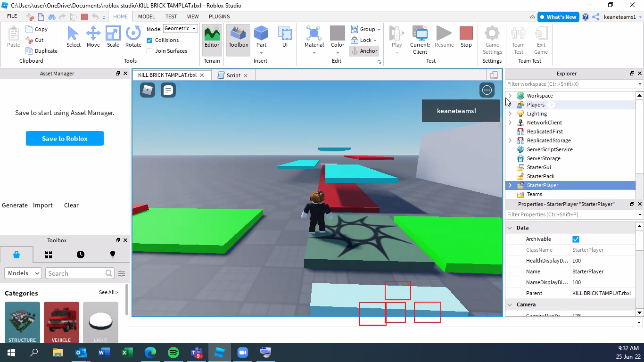644x362 pixels.
Task: Open the Windows Start menu
Action: click(11, 353)
